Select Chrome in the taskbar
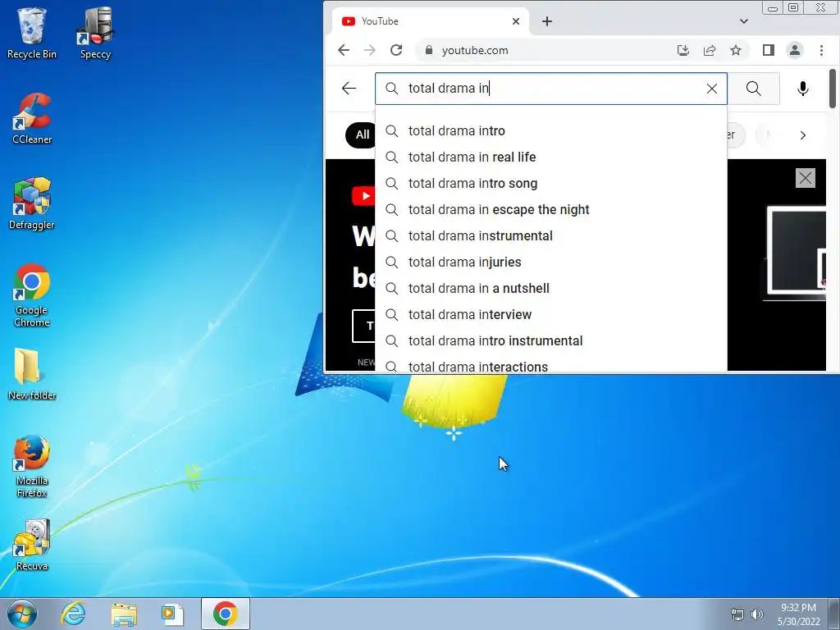 coord(225,614)
